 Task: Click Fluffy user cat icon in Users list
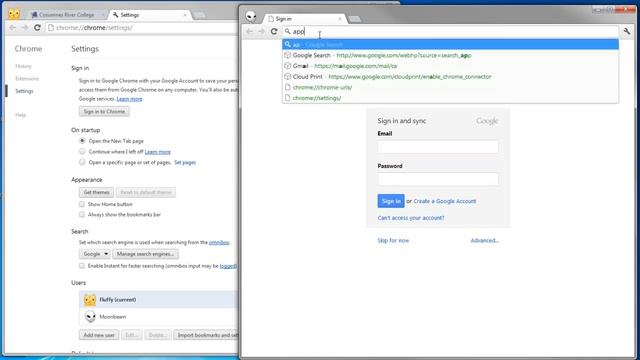coord(90,300)
